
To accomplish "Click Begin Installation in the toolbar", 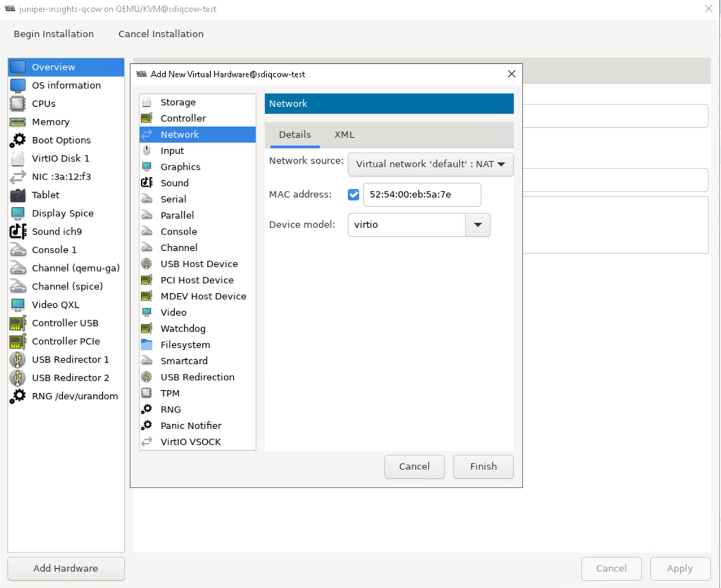I will coord(54,34).
